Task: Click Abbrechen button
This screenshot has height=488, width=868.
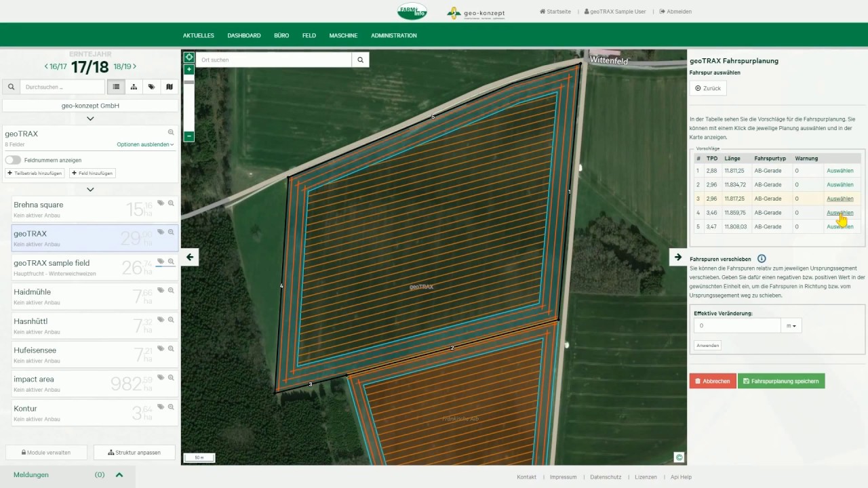Action: (x=713, y=381)
